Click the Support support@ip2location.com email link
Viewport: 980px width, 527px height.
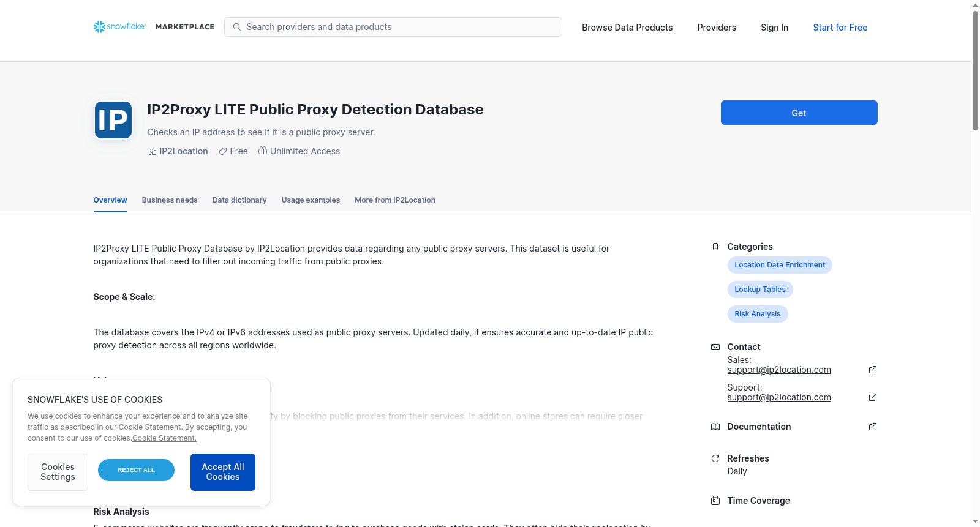[779, 397]
